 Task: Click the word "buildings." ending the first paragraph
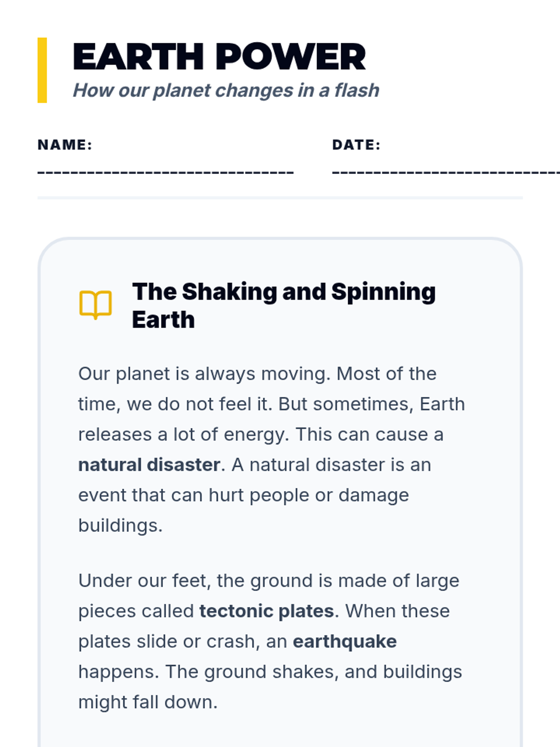click(x=120, y=526)
